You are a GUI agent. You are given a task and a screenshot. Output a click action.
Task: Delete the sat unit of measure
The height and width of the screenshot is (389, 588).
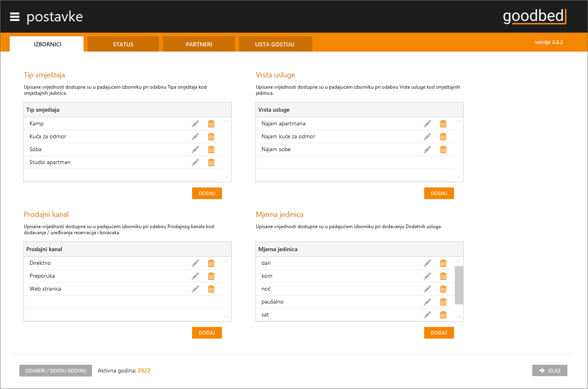click(x=443, y=315)
